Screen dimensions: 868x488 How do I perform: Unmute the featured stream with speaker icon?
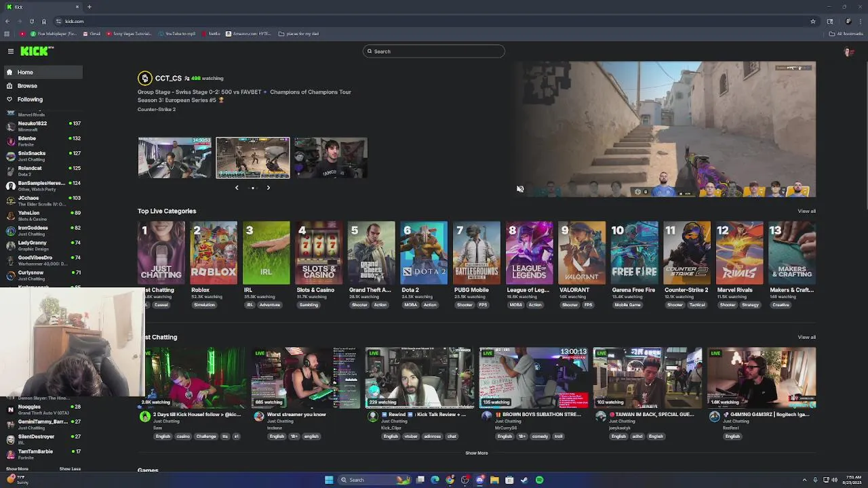520,189
